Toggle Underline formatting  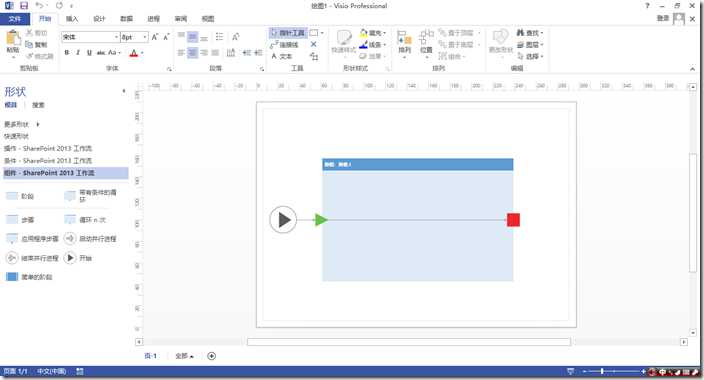pos(89,53)
